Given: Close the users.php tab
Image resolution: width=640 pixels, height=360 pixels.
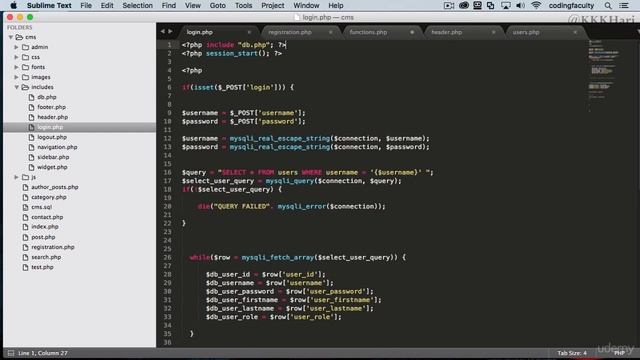Looking at the screenshot, I should 575,32.
